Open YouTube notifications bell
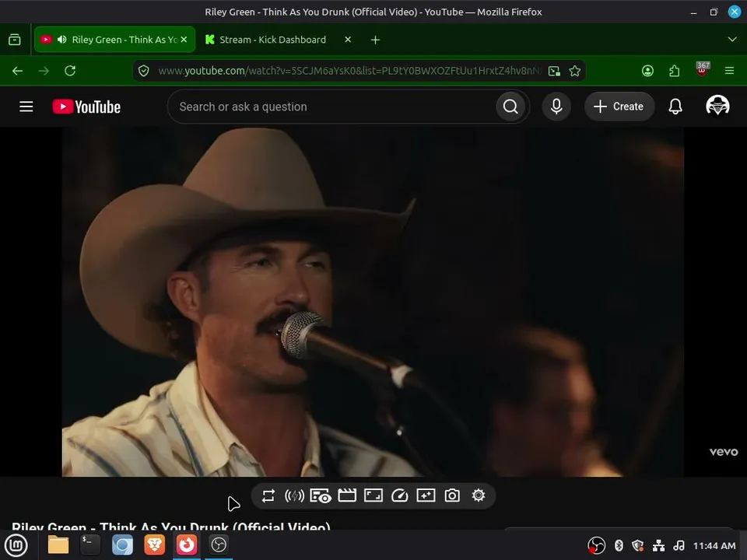Viewport: 747px width, 560px height. (675, 107)
